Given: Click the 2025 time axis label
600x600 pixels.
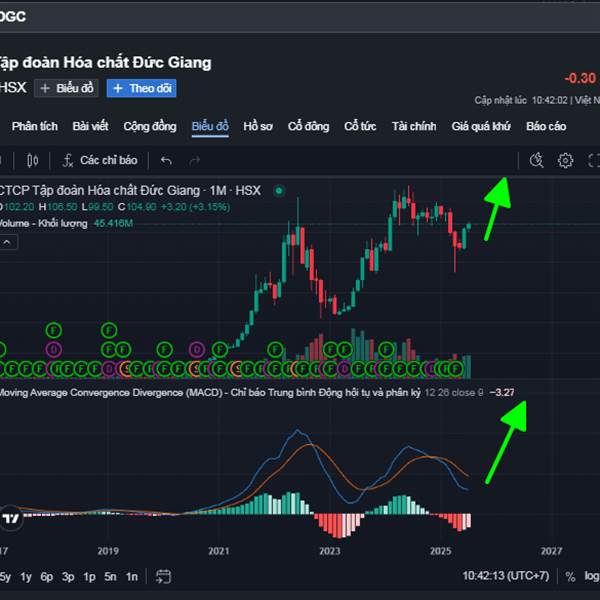Looking at the screenshot, I should tap(440, 551).
